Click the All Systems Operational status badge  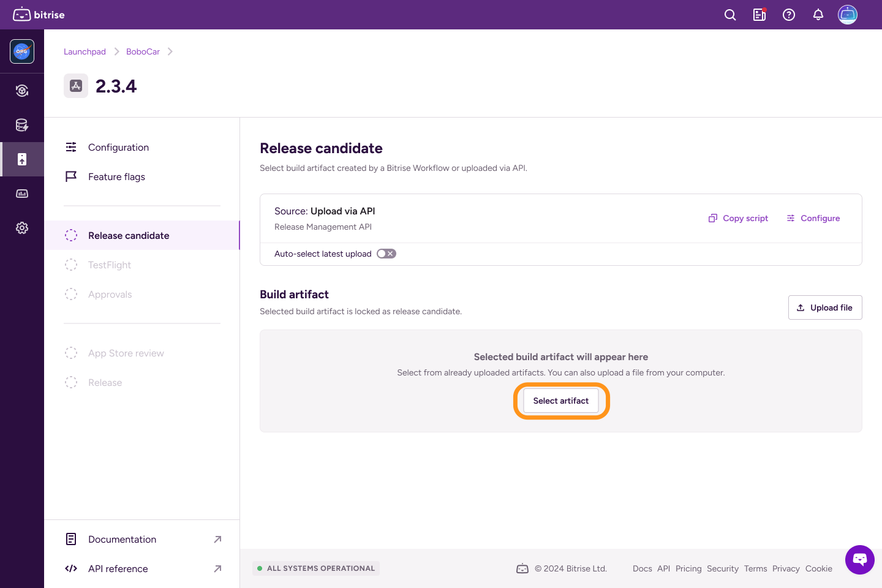click(x=316, y=568)
